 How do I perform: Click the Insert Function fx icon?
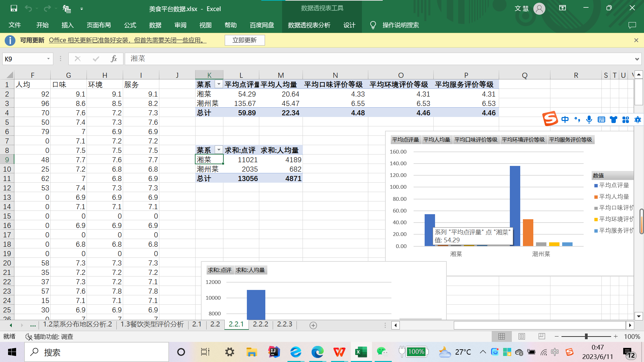click(114, 59)
